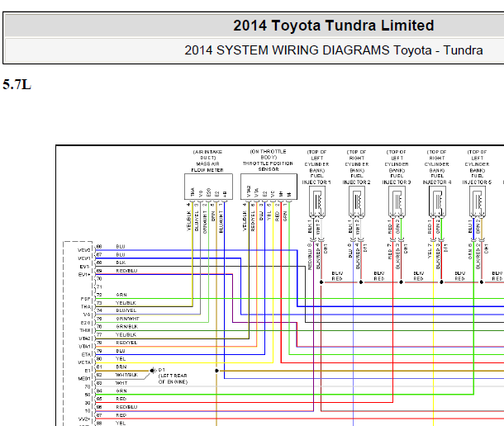The width and height of the screenshot is (504, 426).
Task: Click the BLK/RED splice dot below Injector 5
Action: coord(481,282)
